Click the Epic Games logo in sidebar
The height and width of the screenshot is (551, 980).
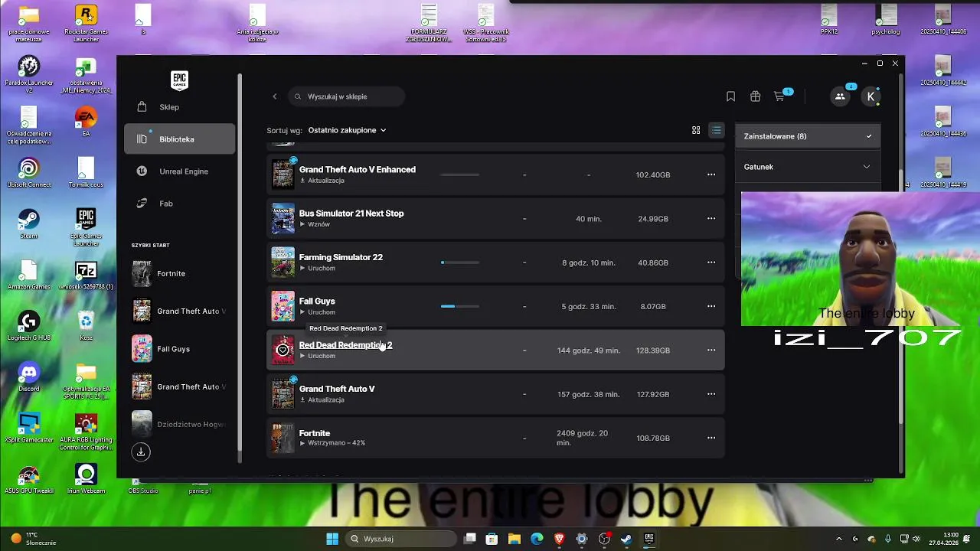click(x=179, y=80)
